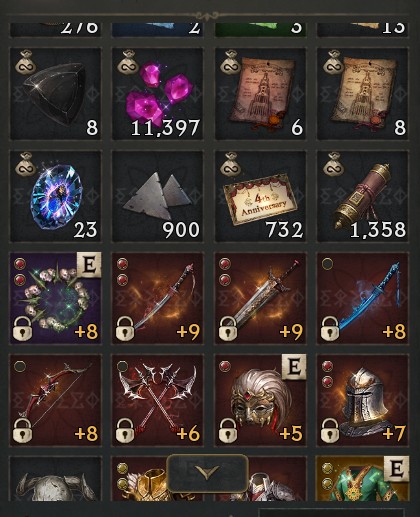The width and height of the screenshot is (420, 517).
Task: Select the skull ring accessory +8
Action: pos(55,298)
